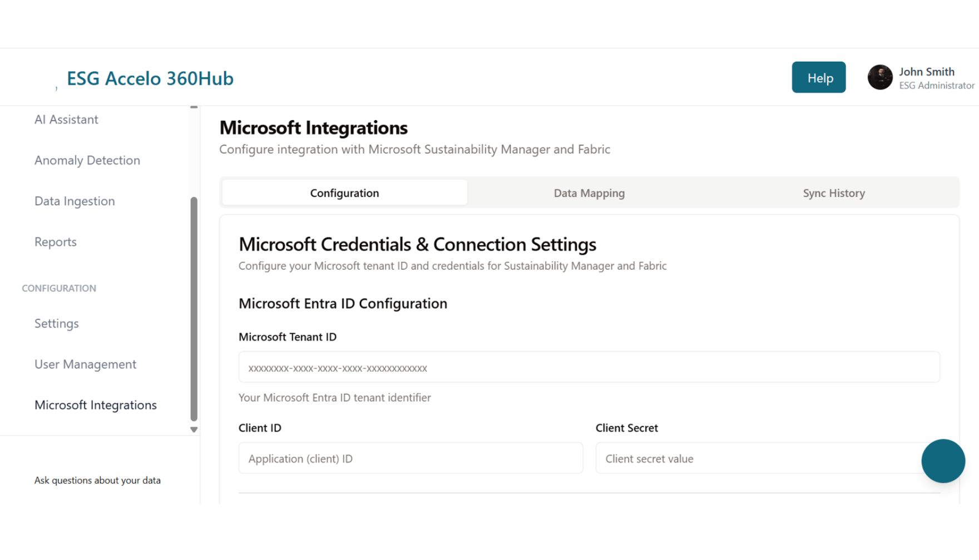This screenshot has height=560, width=979.
Task: Click the ESG Accelo 360Hub title
Action: (150, 78)
